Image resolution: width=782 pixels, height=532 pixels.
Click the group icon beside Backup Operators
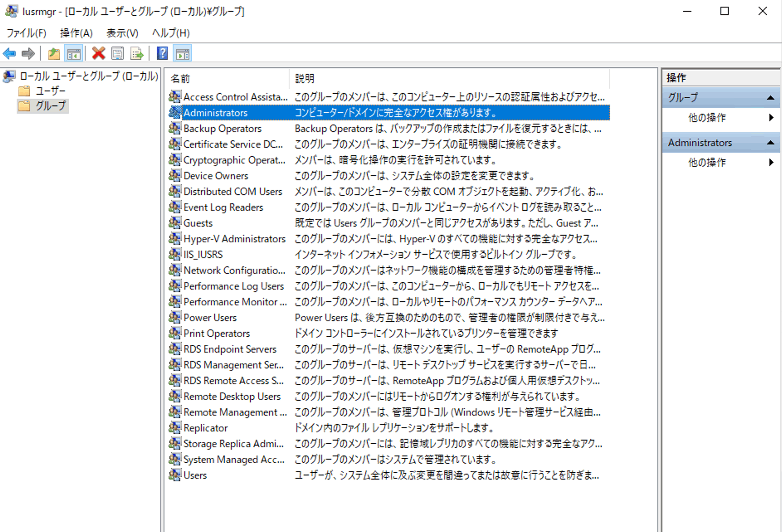coord(175,128)
